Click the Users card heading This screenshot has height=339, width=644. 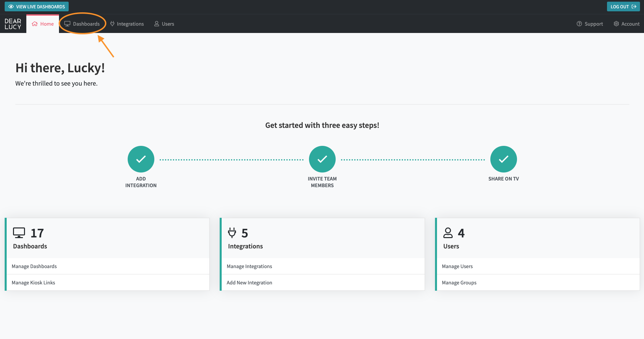pyautogui.click(x=451, y=246)
